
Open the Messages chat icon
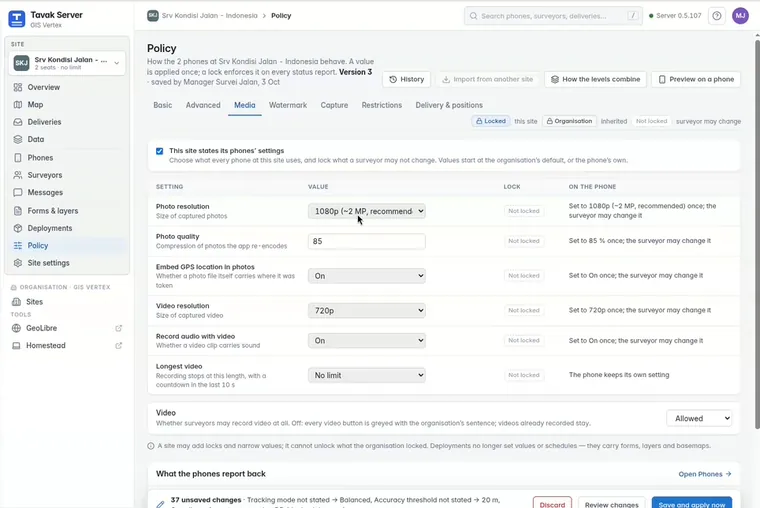point(18,192)
